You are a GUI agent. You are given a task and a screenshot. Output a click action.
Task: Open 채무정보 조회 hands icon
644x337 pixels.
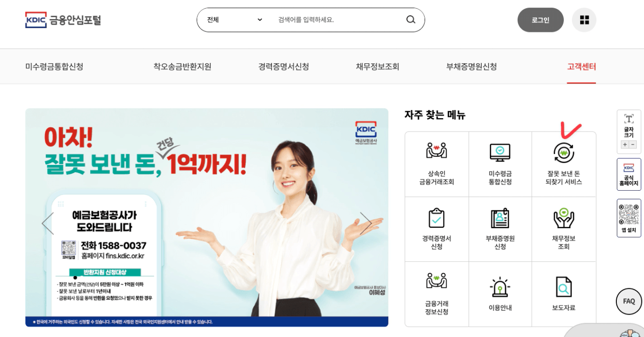coord(563,218)
